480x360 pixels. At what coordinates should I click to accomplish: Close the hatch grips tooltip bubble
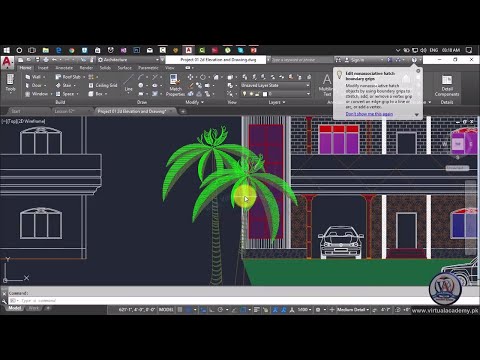418,71
